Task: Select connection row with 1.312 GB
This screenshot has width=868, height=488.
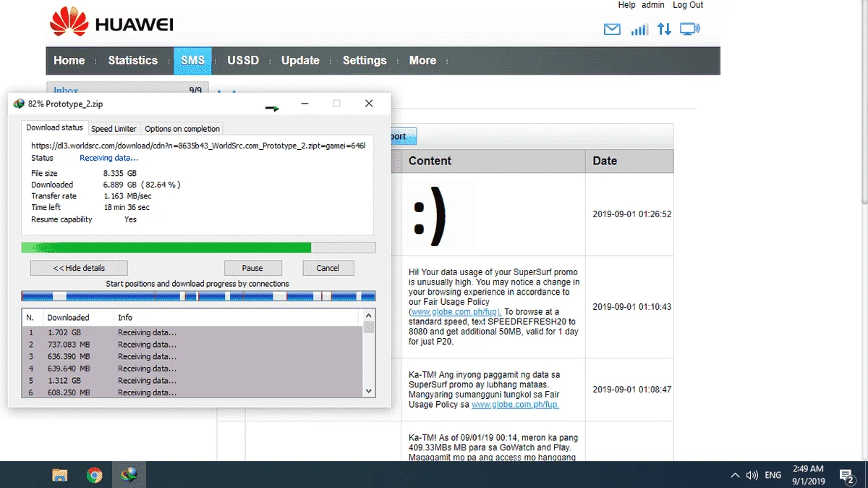Action: [x=192, y=380]
